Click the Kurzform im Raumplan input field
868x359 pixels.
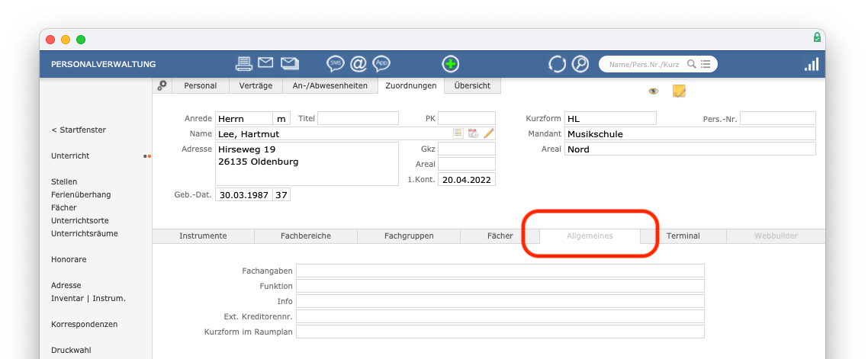pos(500,332)
